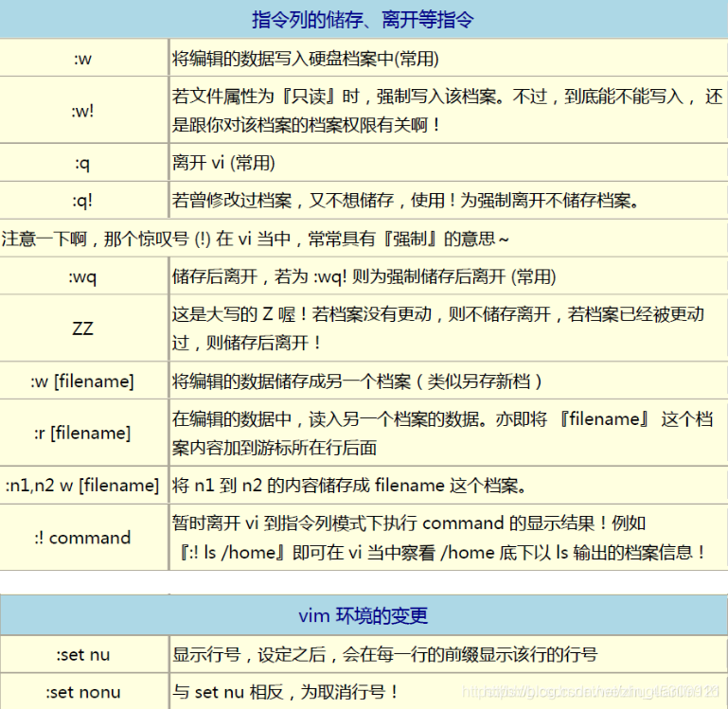Click the description '将 n1 到 n2 的内容储存成 filename'
Image resolution: width=728 pixels, height=709 pixels.
(x=349, y=486)
